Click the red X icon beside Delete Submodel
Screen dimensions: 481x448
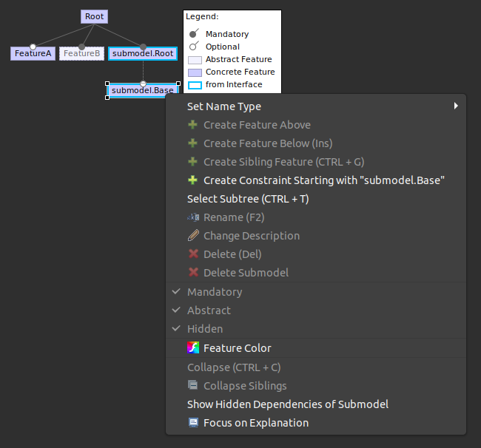coord(193,272)
